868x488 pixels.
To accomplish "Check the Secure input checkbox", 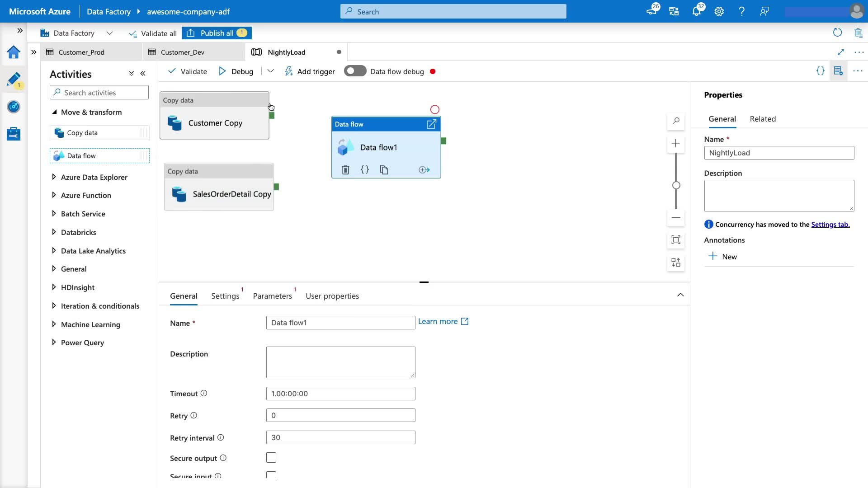I will pos(271,475).
